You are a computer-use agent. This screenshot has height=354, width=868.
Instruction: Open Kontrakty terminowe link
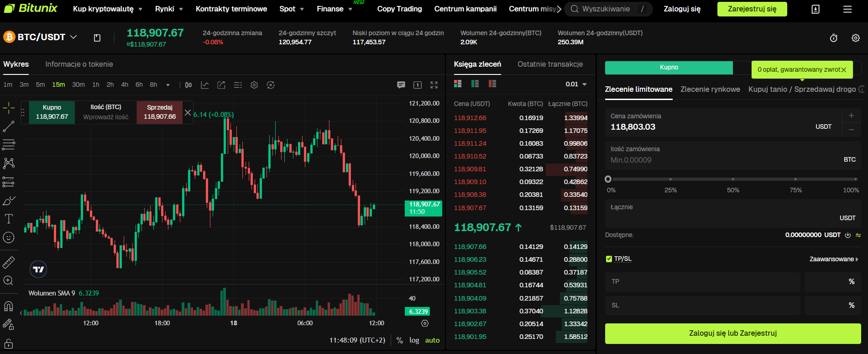[x=231, y=9]
